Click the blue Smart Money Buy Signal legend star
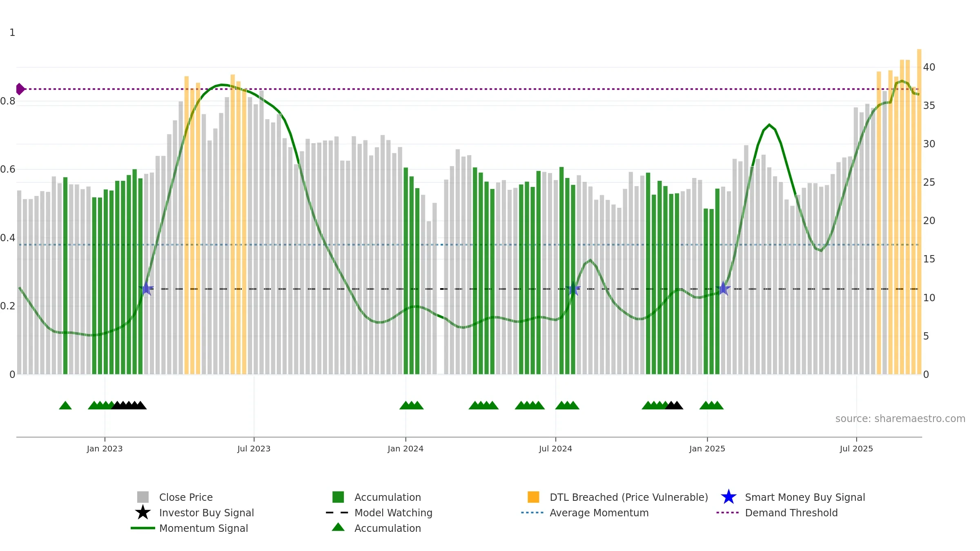Screen dimensions: 980x551 [x=728, y=497]
